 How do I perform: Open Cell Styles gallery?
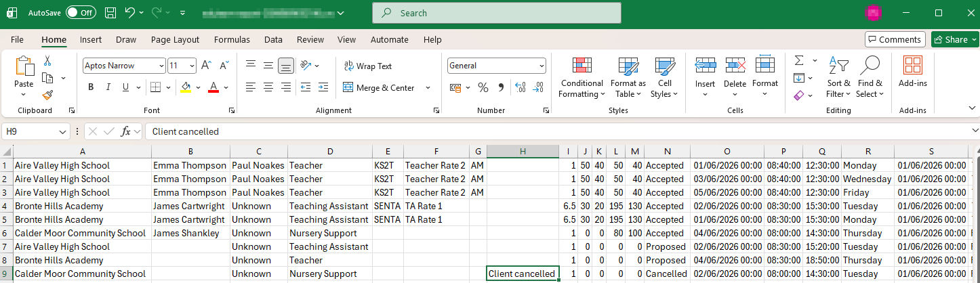664,78
